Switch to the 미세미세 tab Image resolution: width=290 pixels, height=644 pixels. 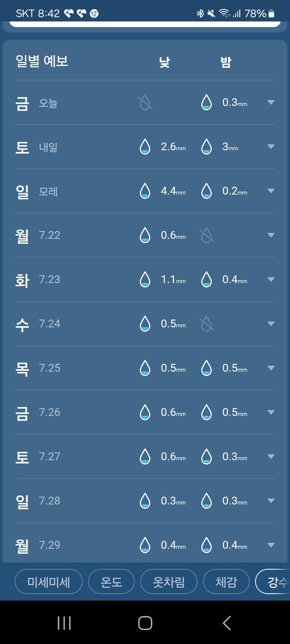[x=49, y=581]
